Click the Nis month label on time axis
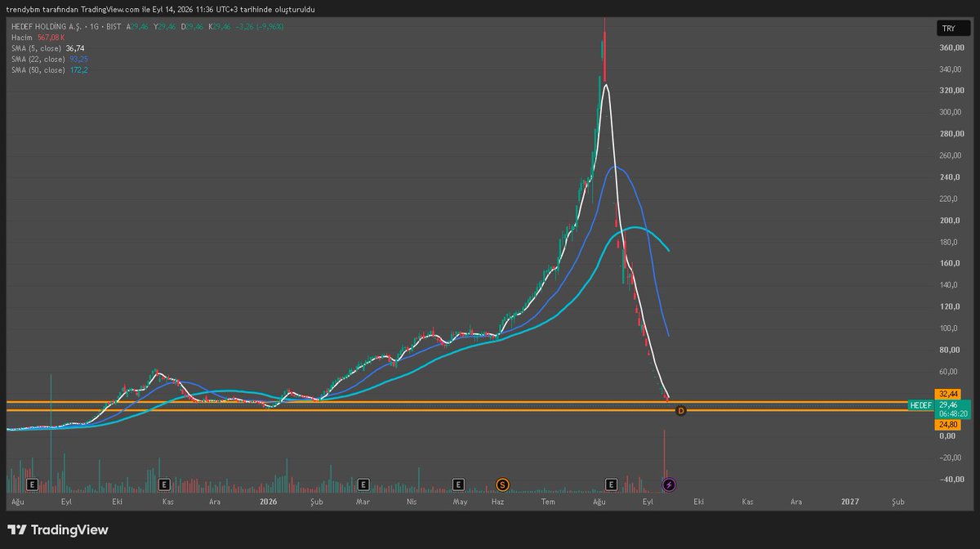 (x=412, y=502)
